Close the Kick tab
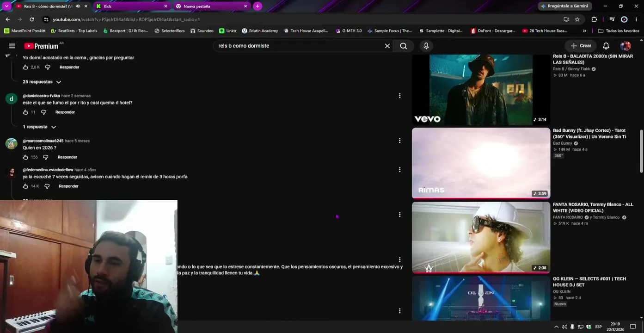The height and width of the screenshot is (333, 644). pos(166,6)
